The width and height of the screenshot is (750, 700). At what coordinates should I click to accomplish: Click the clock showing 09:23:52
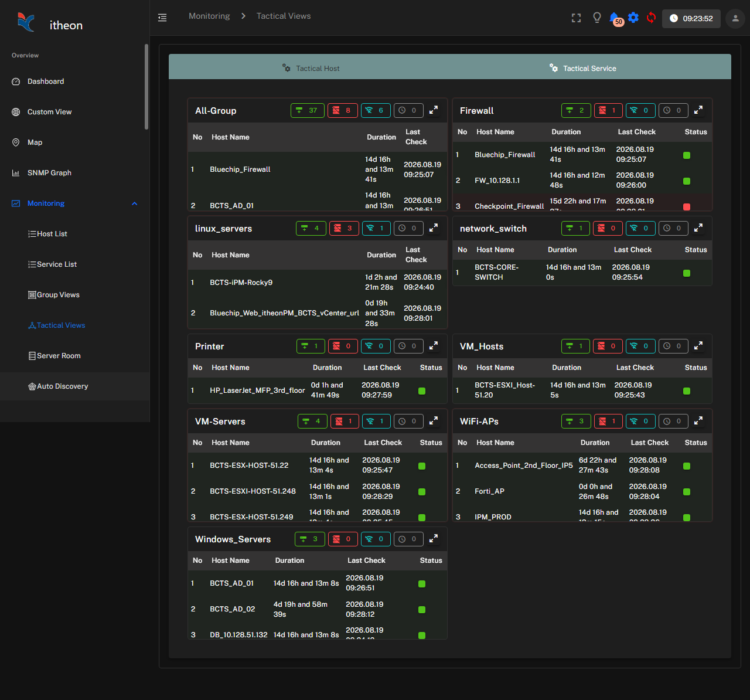click(691, 19)
